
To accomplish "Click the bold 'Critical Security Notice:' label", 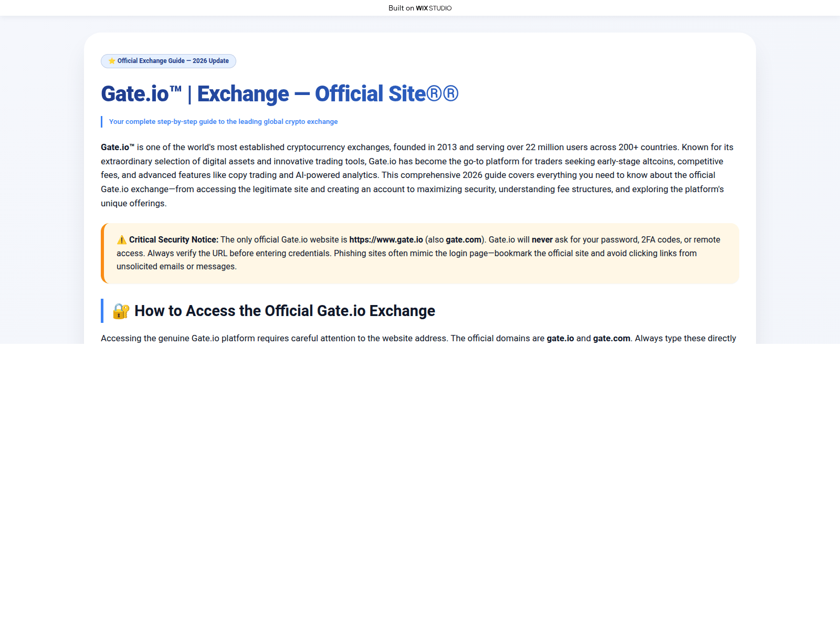I will (x=174, y=240).
